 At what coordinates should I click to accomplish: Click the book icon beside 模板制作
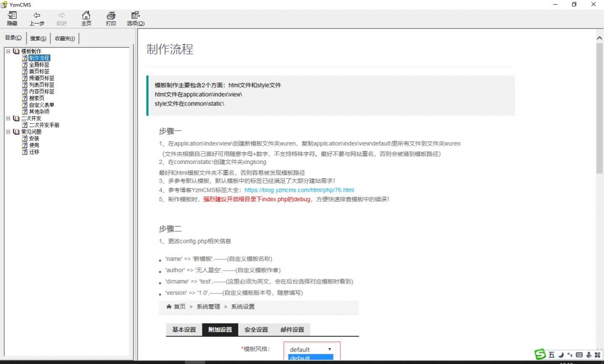16,51
